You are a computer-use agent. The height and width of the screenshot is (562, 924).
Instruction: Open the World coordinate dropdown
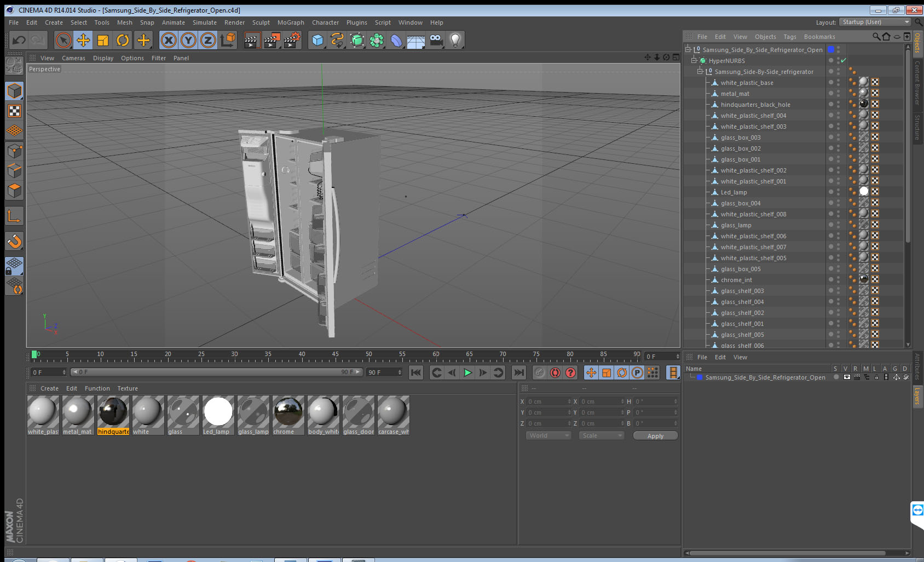pos(548,435)
